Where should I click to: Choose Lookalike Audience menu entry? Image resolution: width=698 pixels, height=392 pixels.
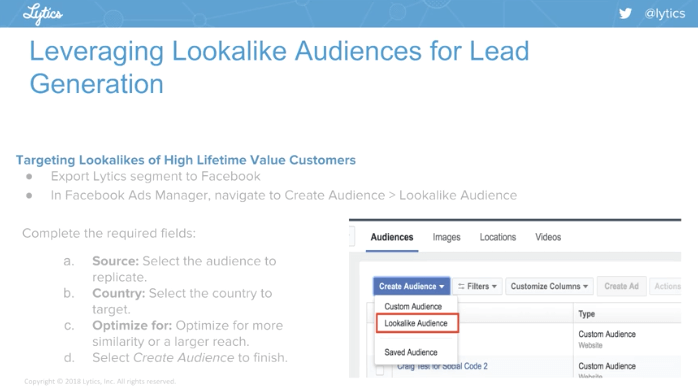tap(417, 323)
